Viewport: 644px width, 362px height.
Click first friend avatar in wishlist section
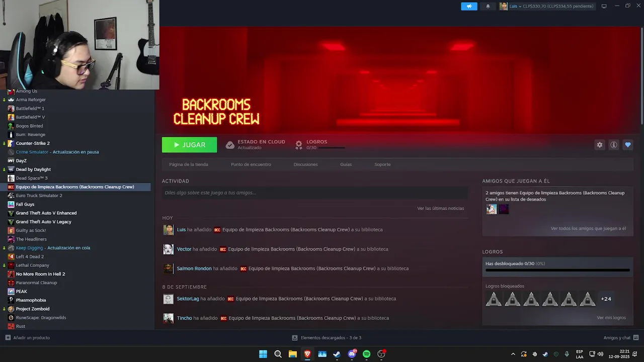point(492,209)
